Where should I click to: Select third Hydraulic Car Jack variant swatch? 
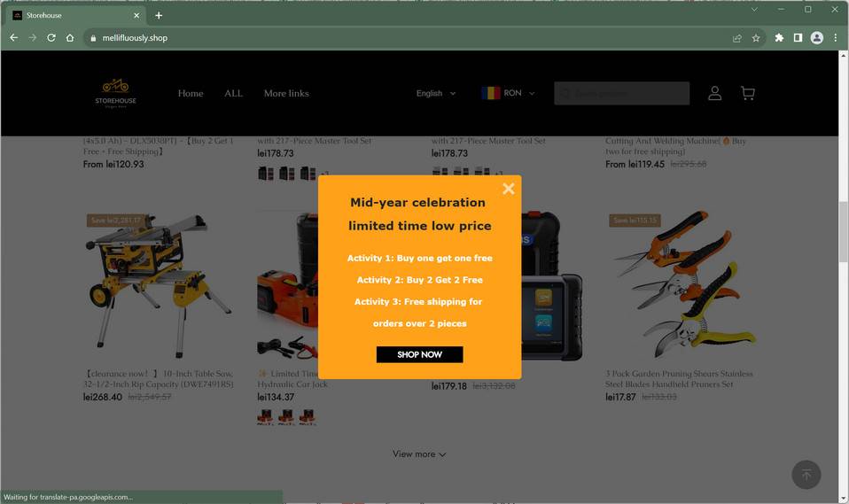coord(308,416)
